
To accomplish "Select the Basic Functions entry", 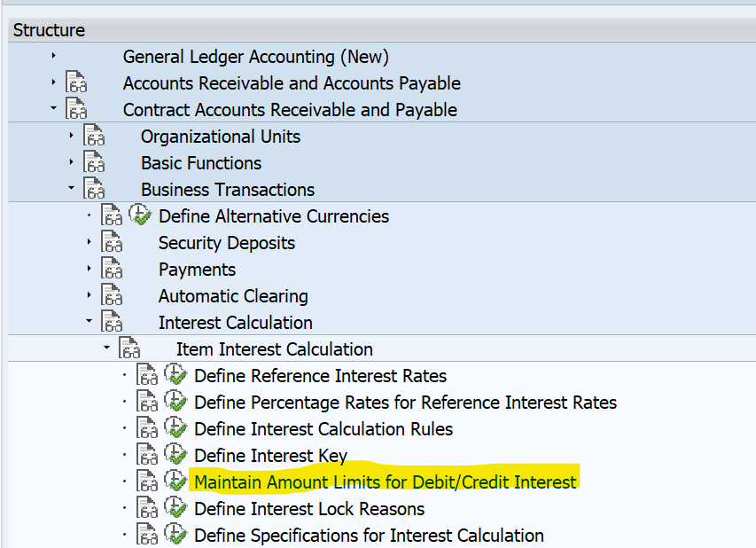I will pyautogui.click(x=201, y=163).
